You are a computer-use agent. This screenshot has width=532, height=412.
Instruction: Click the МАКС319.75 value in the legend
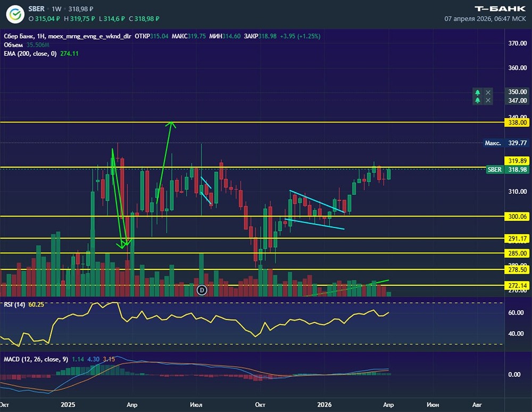189,36
